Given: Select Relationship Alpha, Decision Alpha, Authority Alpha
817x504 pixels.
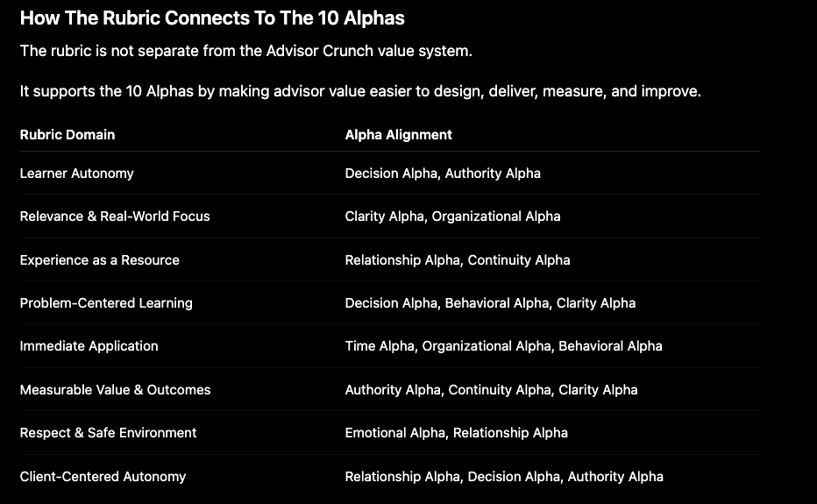Looking at the screenshot, I should point(504,476).
